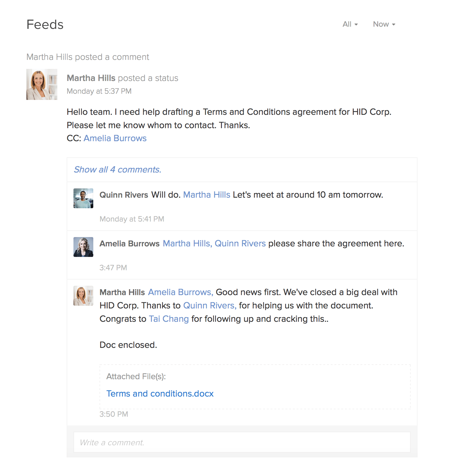Image resolution: width=451 pixels, height=476 pixels.
Task: Click the Feeds page title
Action: coord(45,24)
